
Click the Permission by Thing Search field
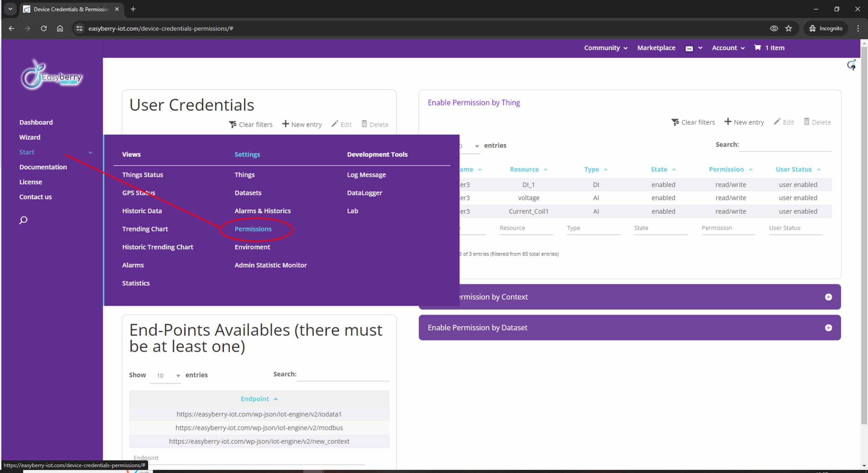tap(785, 145)
